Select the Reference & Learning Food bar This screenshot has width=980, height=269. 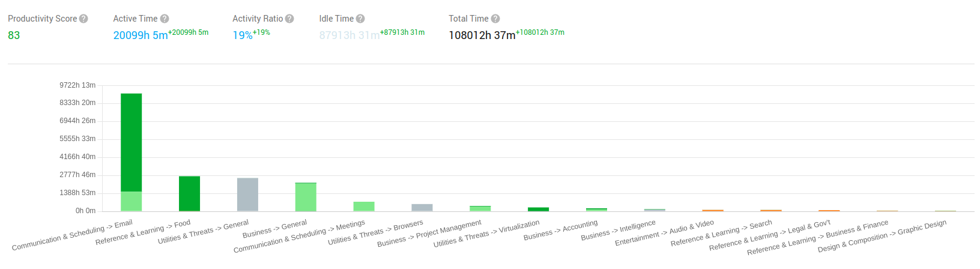189,193
